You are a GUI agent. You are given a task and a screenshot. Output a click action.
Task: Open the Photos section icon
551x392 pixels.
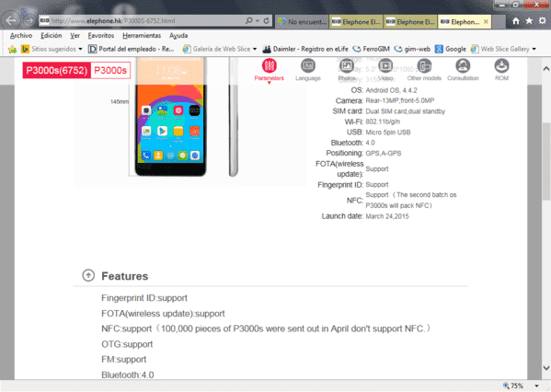347,65
